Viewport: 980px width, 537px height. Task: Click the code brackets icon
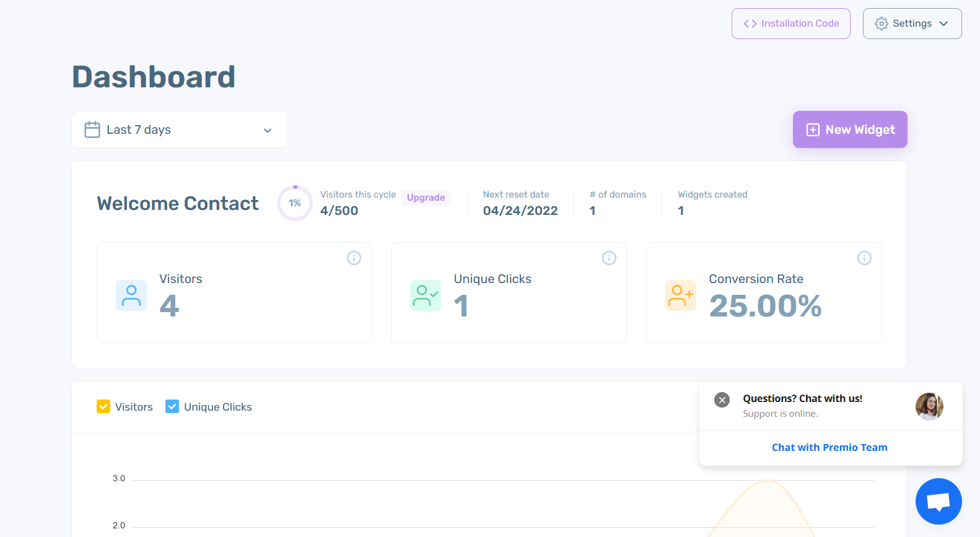click(x=750, y=24)
